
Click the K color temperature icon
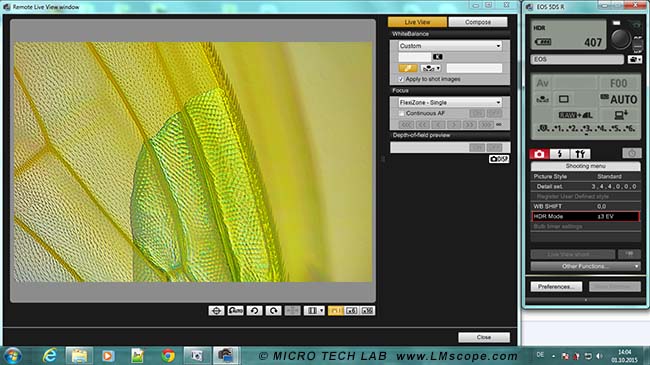(x=437, y=57)
